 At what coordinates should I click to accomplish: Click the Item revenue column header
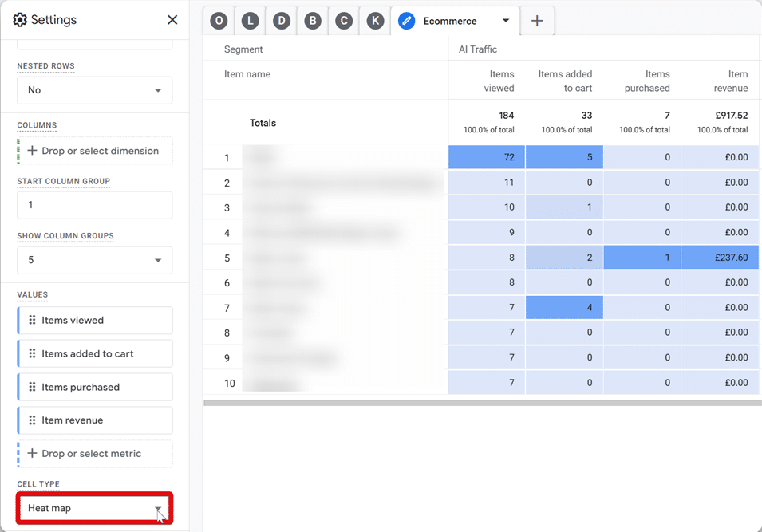pyautogui.click(x=731, y=81)
